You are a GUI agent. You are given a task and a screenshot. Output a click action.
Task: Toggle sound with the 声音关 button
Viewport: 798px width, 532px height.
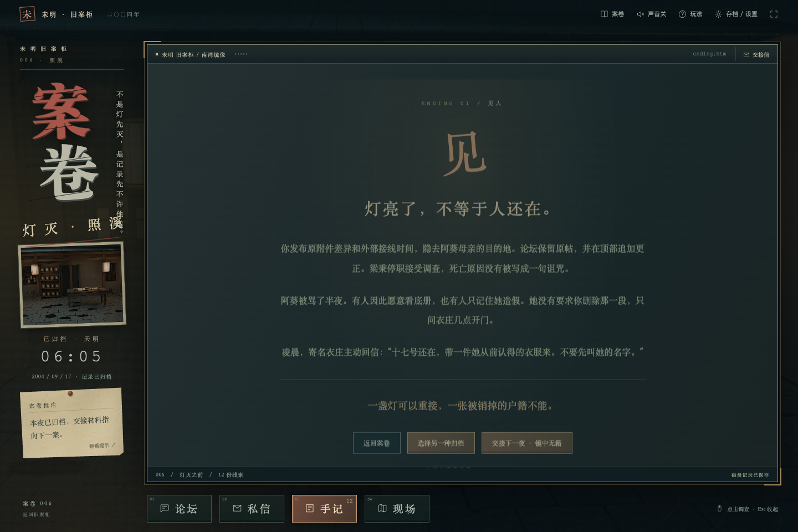652,14
